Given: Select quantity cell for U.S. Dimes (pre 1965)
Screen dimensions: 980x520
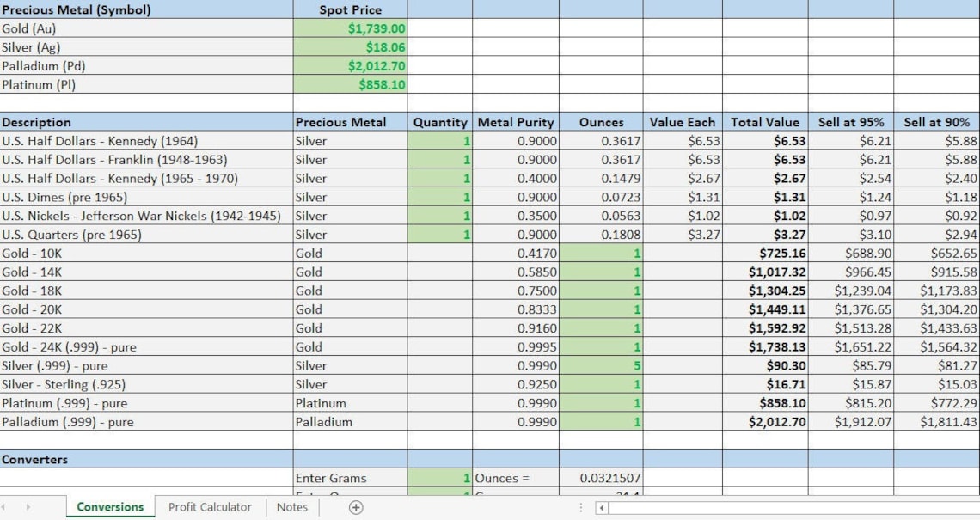Looking at the screenshot, I should click(x=439, y=197).
